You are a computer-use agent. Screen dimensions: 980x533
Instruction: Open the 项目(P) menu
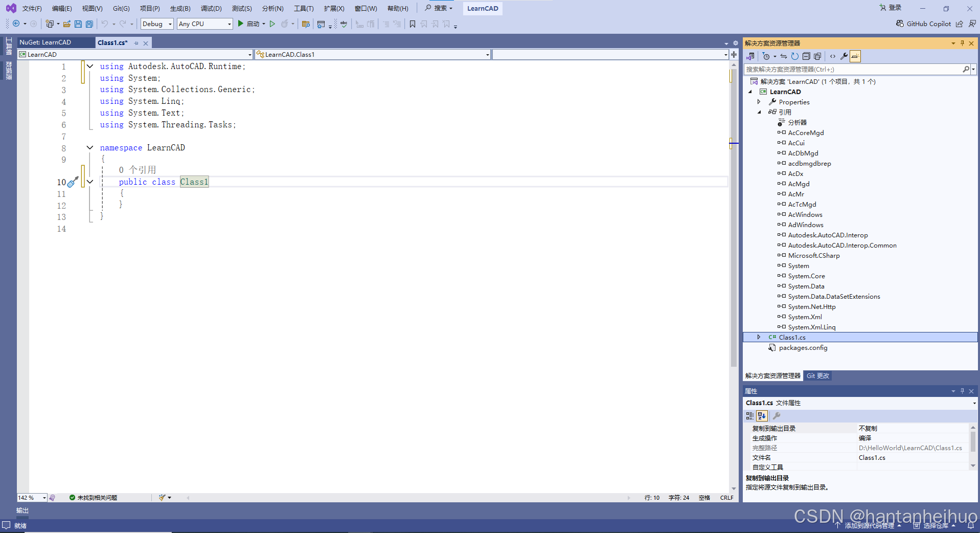click(x=150, y=8)
